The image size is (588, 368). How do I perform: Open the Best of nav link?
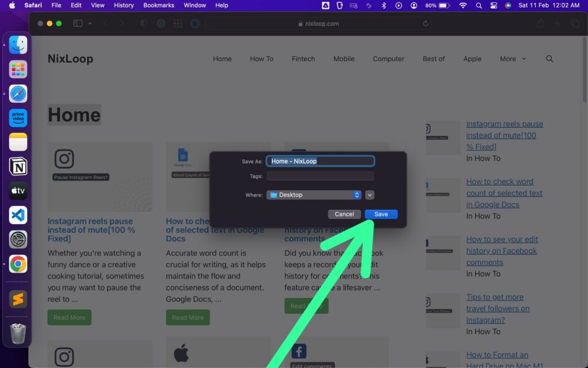click(x=434, y=59)
